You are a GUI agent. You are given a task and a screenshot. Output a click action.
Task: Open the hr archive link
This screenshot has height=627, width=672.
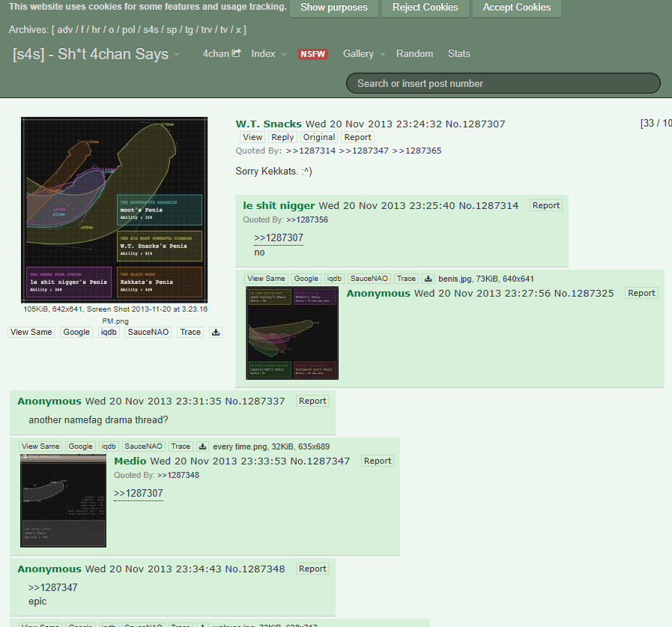click(x=96, y=29)
